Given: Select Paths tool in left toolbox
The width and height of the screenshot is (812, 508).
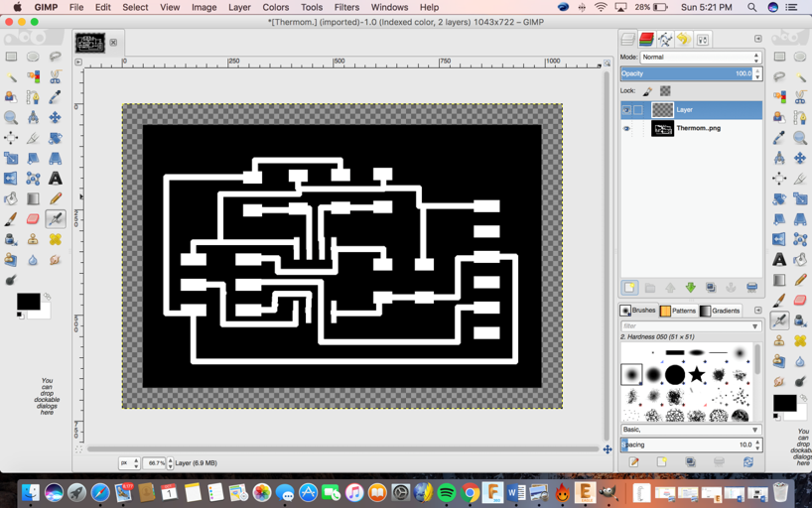Looking at the screenshot, I should point(33,97).
